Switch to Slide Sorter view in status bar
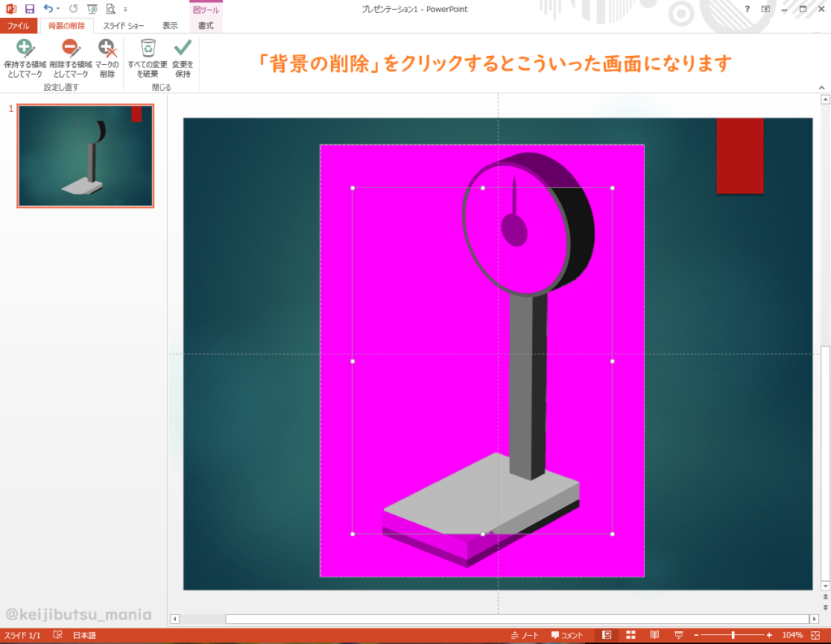831x644 pixels. click(x=631, y=634)
